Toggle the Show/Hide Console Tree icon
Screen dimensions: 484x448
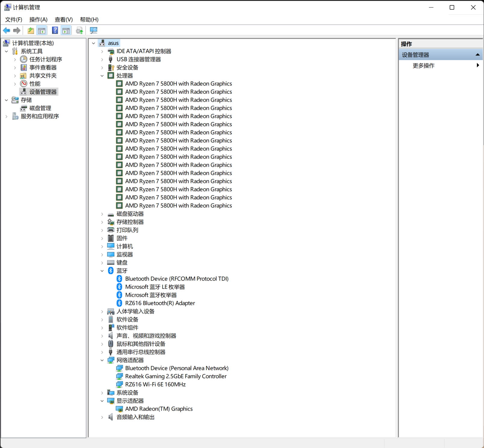pyautogui.click(x=42, y=30)
